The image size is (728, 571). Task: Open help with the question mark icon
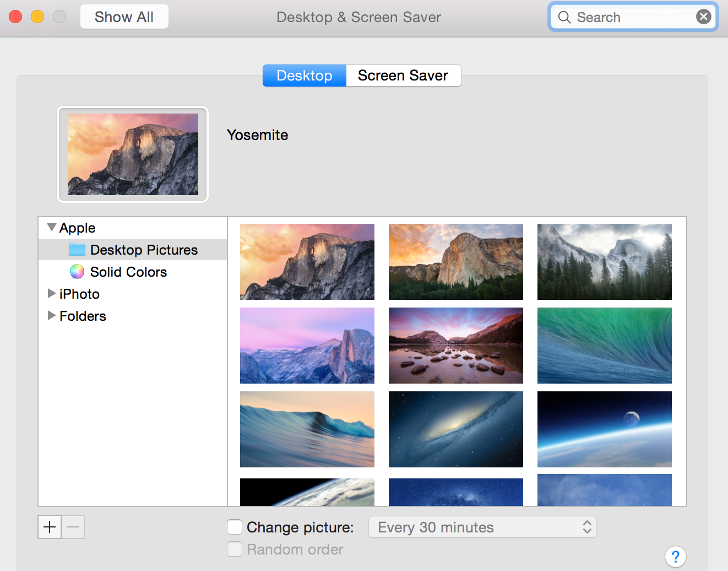(675, 557)
